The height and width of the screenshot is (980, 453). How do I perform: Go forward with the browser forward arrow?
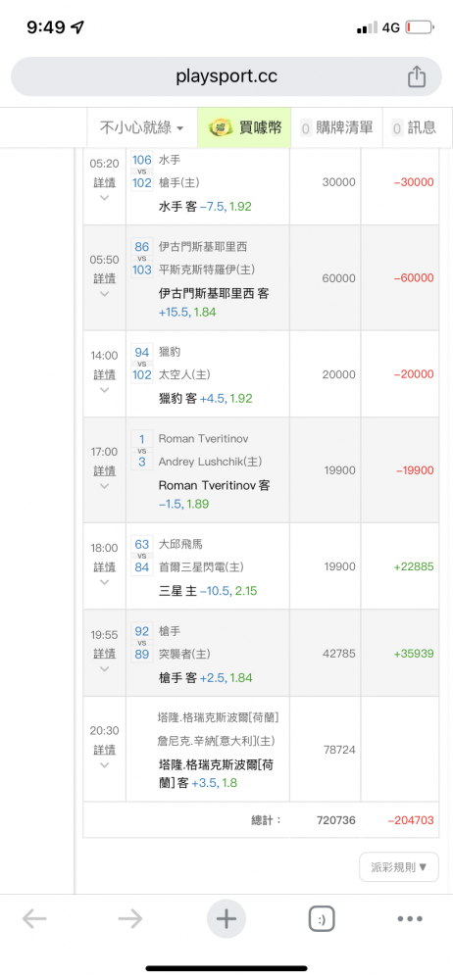pos(130,919)
